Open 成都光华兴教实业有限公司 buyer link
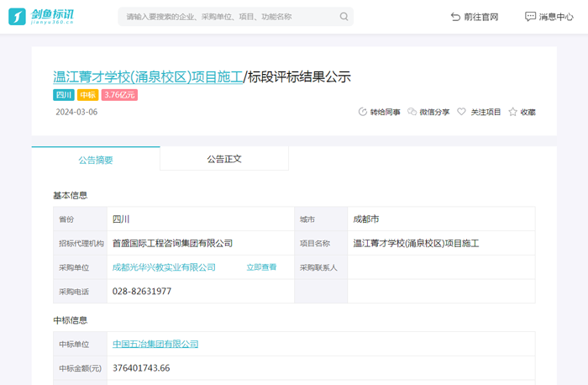This screenshot has height=385, width=588. click(x=164, y=267)
